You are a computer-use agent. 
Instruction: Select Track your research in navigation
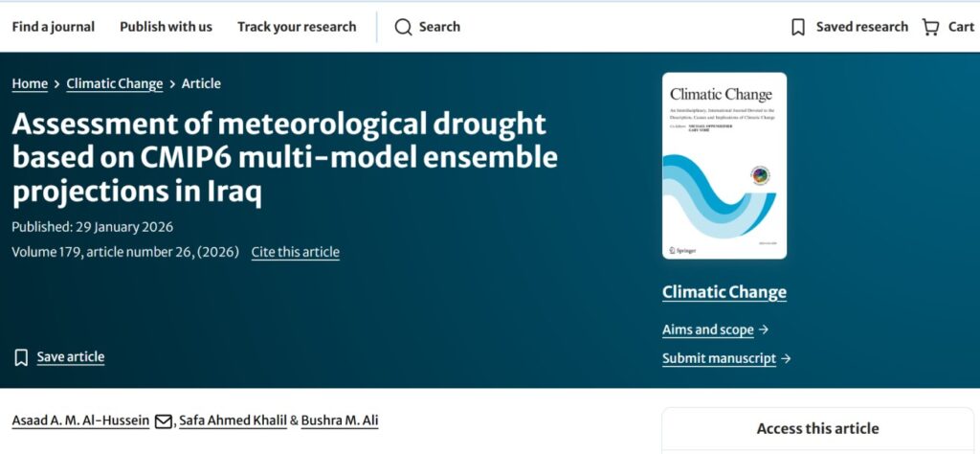(297, 27)
